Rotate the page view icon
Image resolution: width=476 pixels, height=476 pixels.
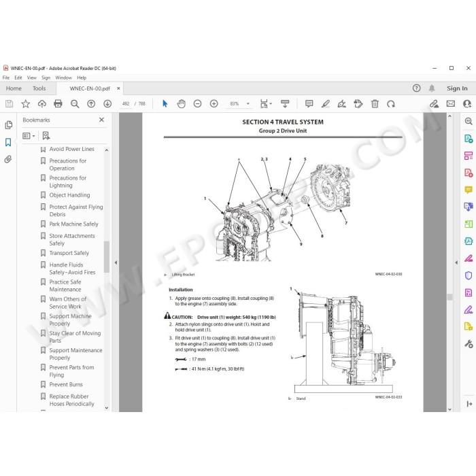(x=391, y=104)
